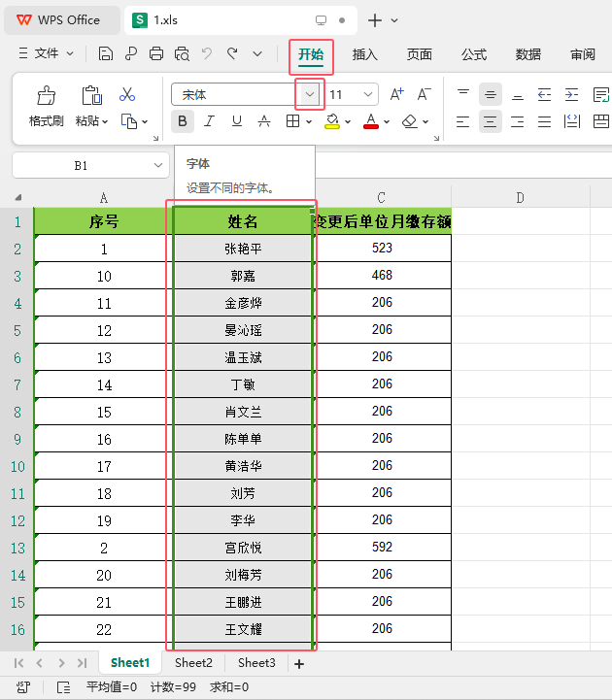
Task: Toggle Bold formatting
Action: pos(183,121)
